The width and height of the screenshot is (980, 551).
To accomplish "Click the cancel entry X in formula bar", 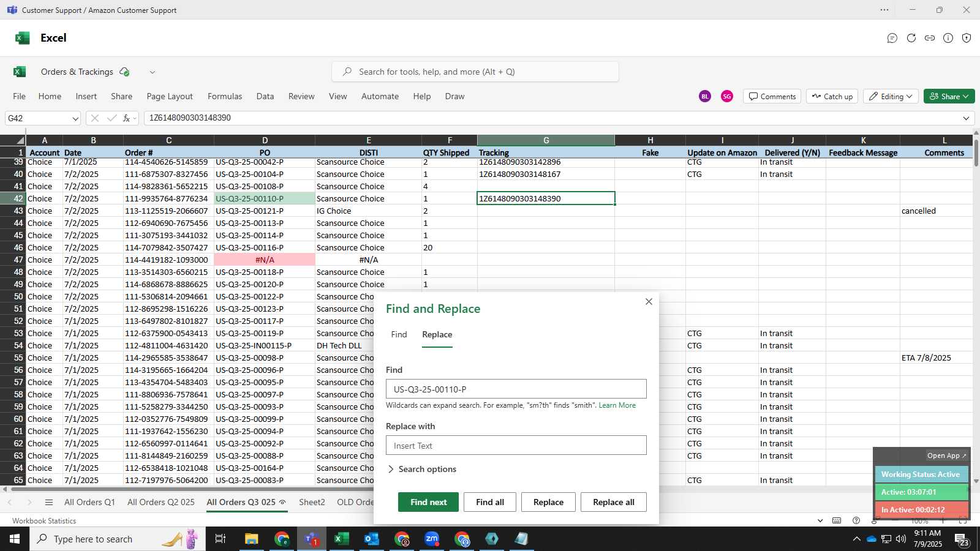I will coord(94,118).
